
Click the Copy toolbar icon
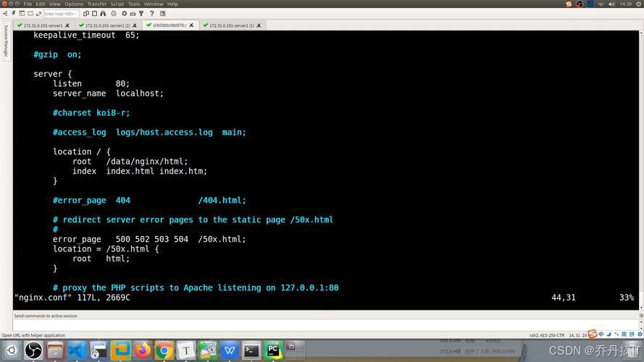(85, 14)
